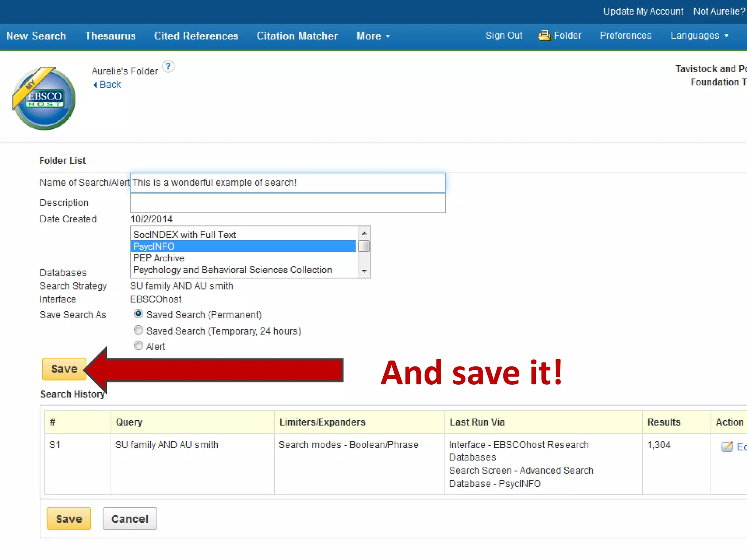This screenshot has width=747, height=560.
Task: Select Saved Search Temporary 24 hours option
Action: pos(138,330)
